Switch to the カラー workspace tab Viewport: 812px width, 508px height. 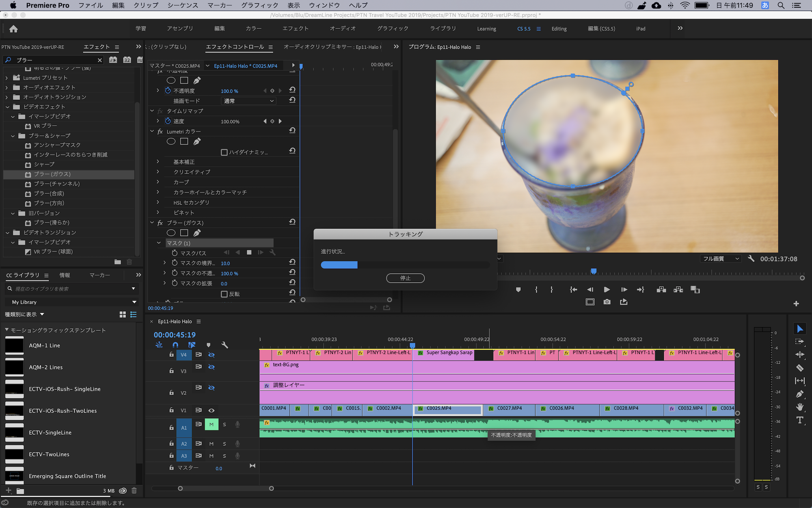[253, 28]
